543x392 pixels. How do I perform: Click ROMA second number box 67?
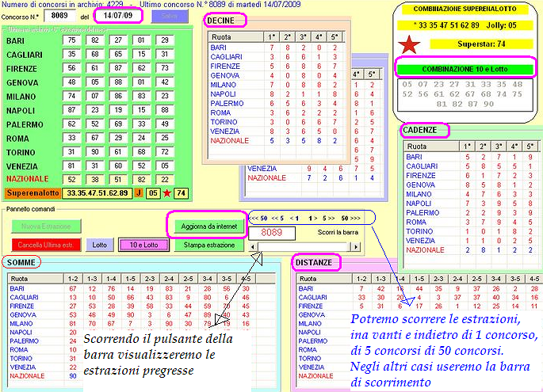pyautogui.click(x=95, y=138)
